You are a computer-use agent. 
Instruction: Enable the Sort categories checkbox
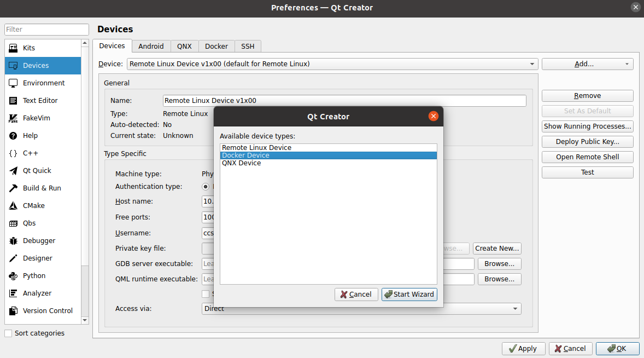(x=8, y=333)
